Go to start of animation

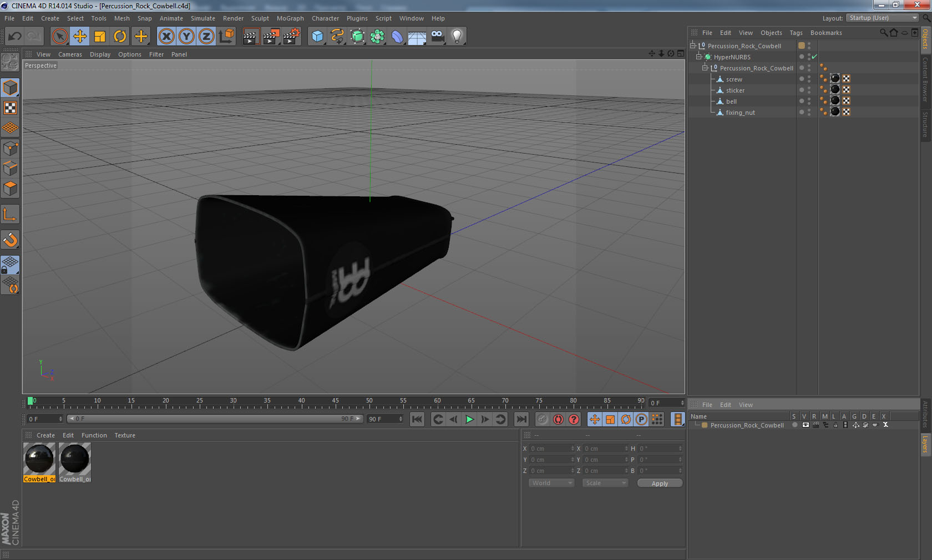(417, 419)
